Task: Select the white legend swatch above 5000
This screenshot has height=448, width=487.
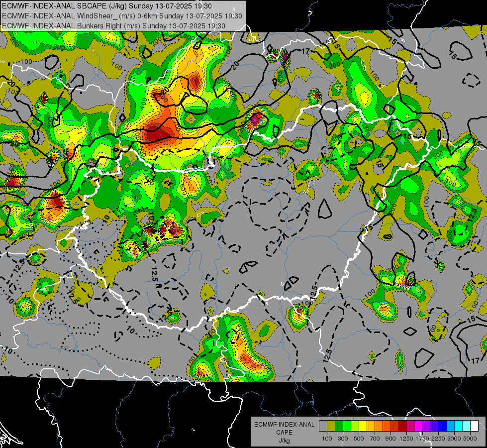Action: click(x=474, y=426)
